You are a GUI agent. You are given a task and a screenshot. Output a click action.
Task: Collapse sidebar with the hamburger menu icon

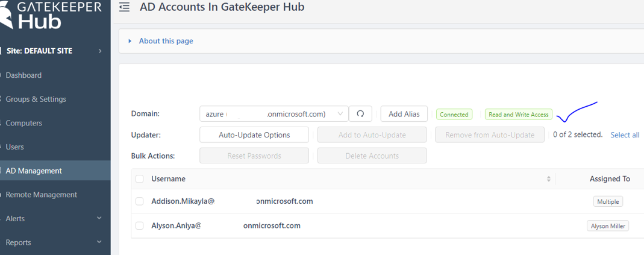(x=124, y=7)
